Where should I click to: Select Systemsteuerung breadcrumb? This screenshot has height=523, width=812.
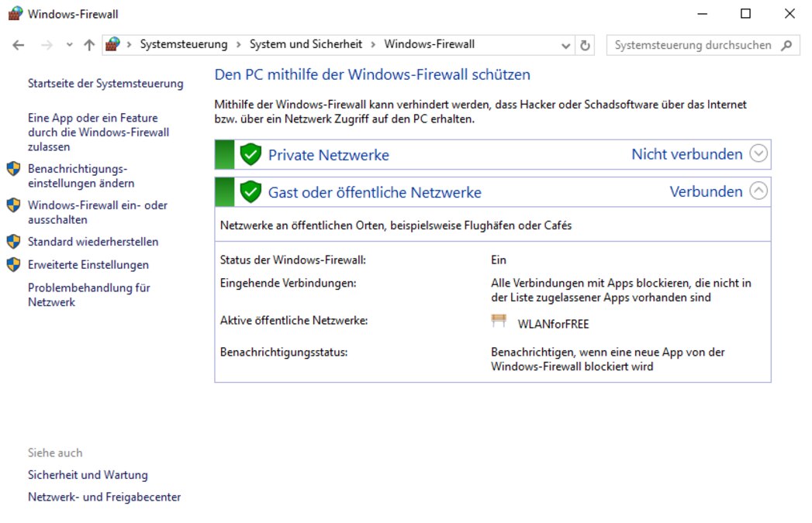(183, 44)
